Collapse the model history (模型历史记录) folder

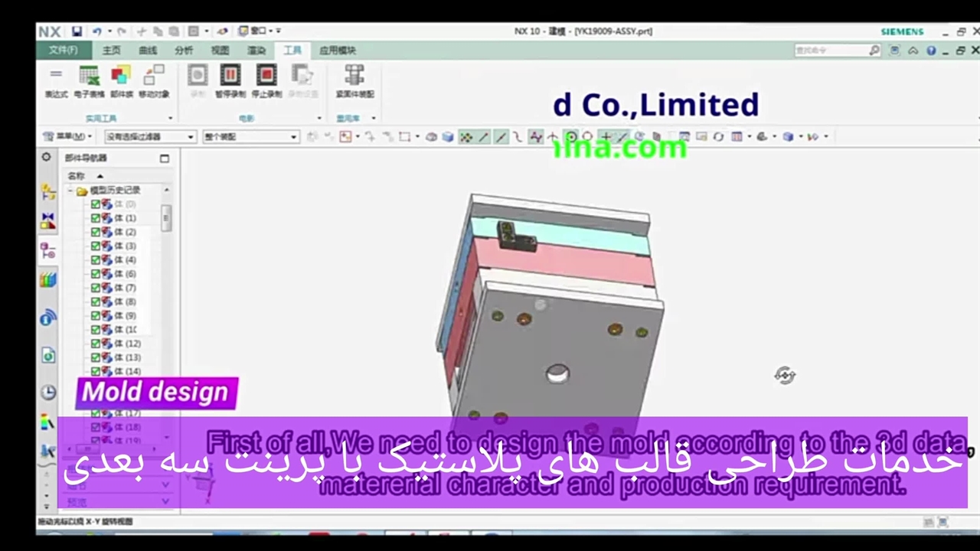click(x=70, y=191)
